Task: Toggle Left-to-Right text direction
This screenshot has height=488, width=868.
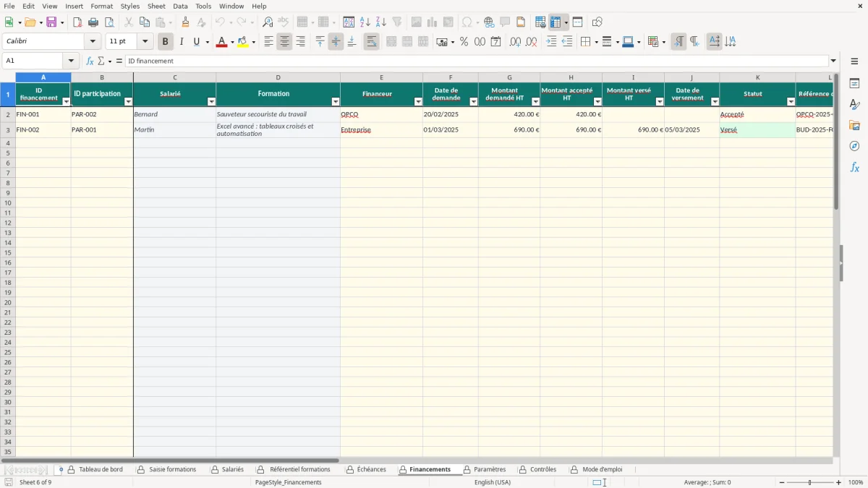Action: click(678, 42)
